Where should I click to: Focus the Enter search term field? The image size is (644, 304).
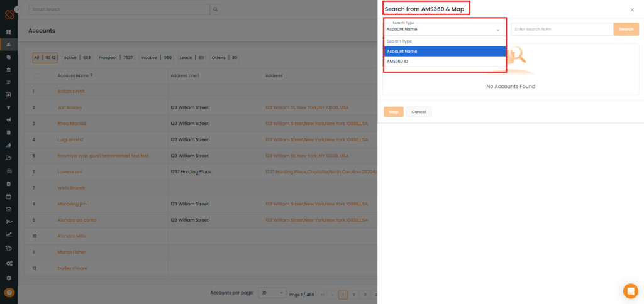[x=561, y=30]
